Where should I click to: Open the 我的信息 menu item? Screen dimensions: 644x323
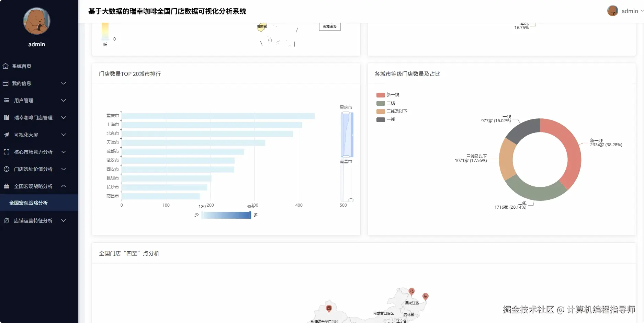coord(22,83)
